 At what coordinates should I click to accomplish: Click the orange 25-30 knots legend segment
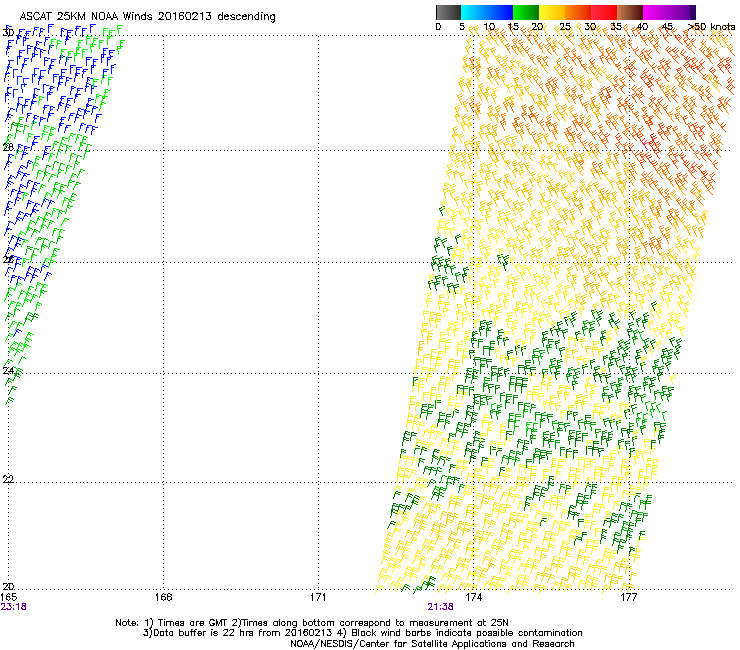pyautogui.click(x=578, y=12)
